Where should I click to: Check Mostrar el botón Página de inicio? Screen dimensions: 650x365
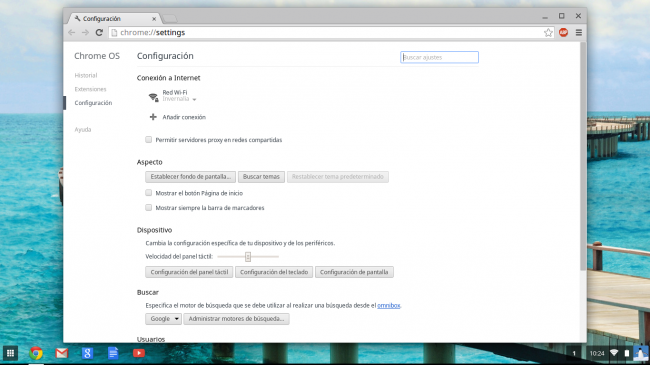coord(148,192)
